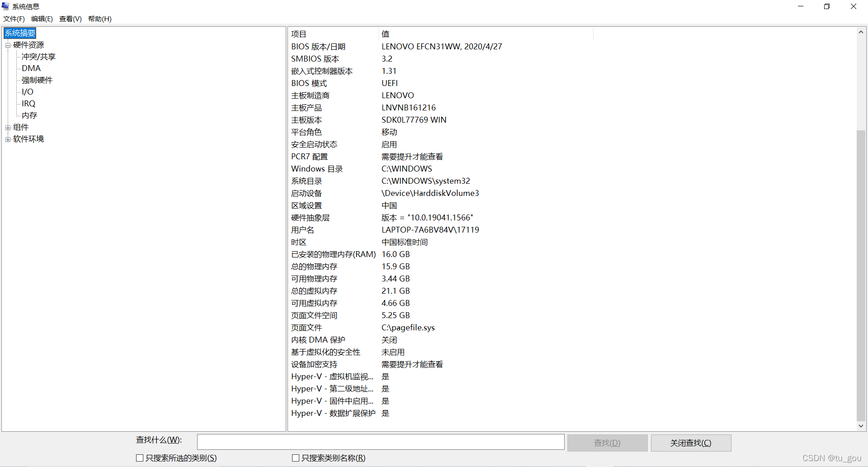This screenshot has height=467, width=868.
Task: Select the 嵌入式控制器版本 row
Action: click(x=441, y=71)
